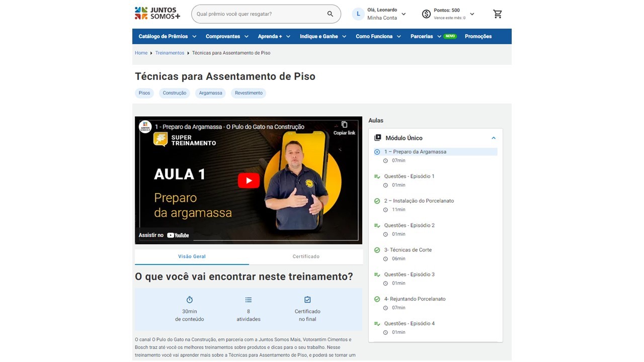
Task: Click quiz icon beside Questões - Episódio 3
Action: pyautogui.click(x=377, y=275)
